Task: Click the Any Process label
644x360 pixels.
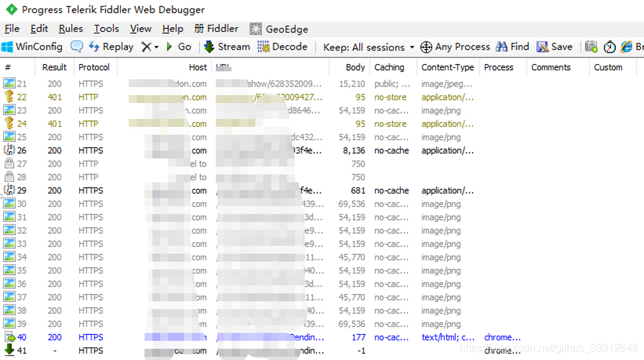Action: (463, 47)
